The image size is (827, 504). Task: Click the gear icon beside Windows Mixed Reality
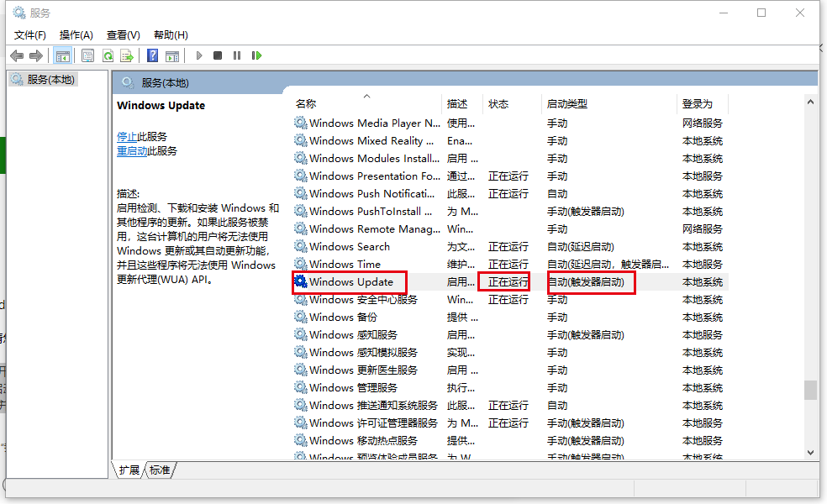pos(301,141)
